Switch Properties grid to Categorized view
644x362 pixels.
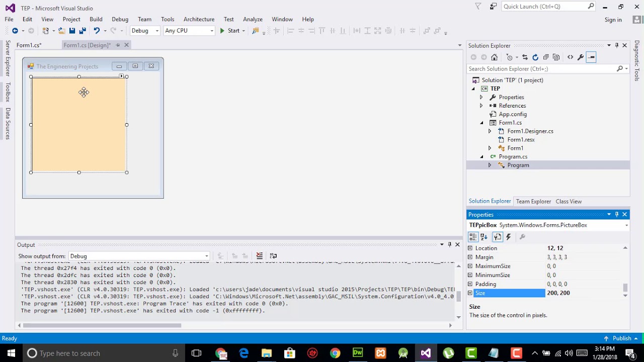click(x=473, y=237)
